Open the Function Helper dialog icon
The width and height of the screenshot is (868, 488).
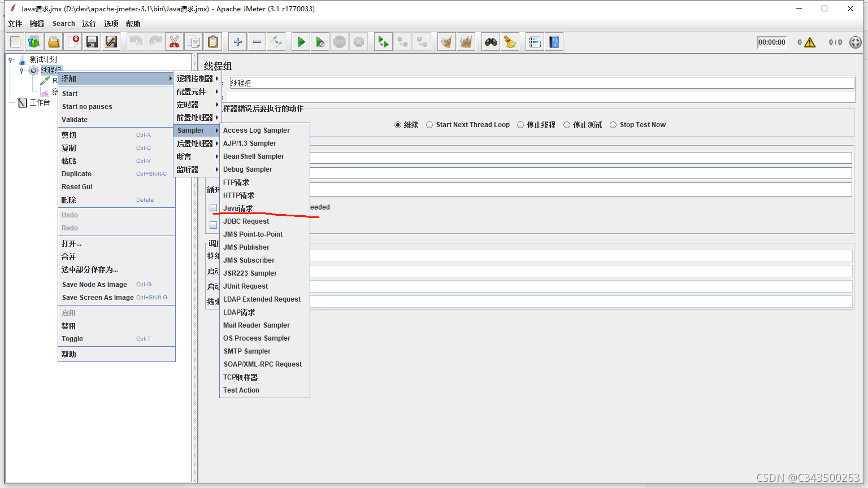coord(535,42)
